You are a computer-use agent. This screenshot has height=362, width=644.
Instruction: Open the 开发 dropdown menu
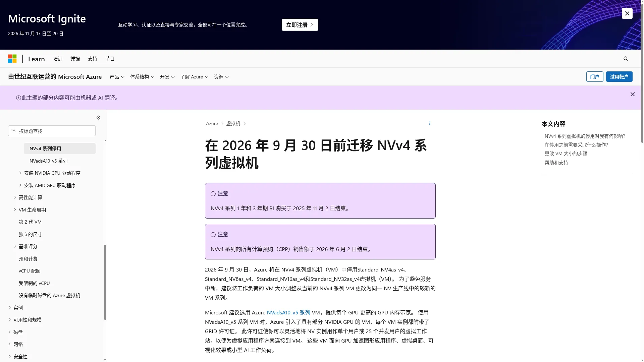click(x=167, y=77)
